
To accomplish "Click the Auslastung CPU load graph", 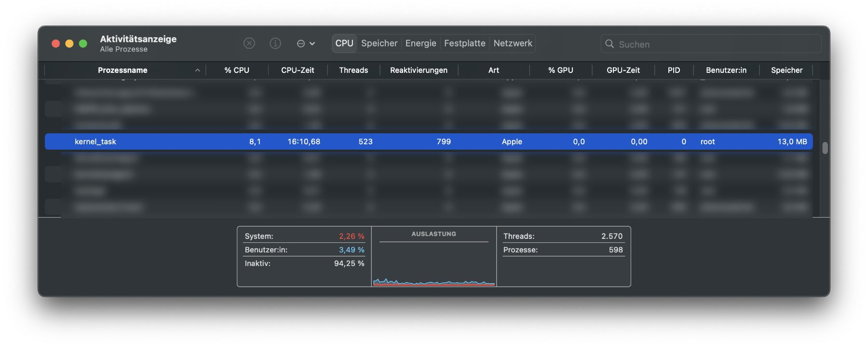I will click(434, 263).
